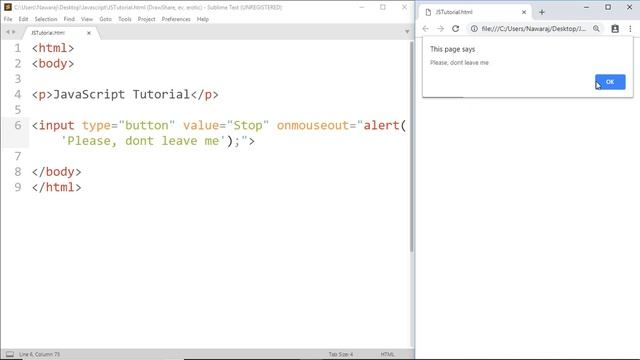Click line number 6 in the gutter

pyautogui.click(x=18, y=125)
